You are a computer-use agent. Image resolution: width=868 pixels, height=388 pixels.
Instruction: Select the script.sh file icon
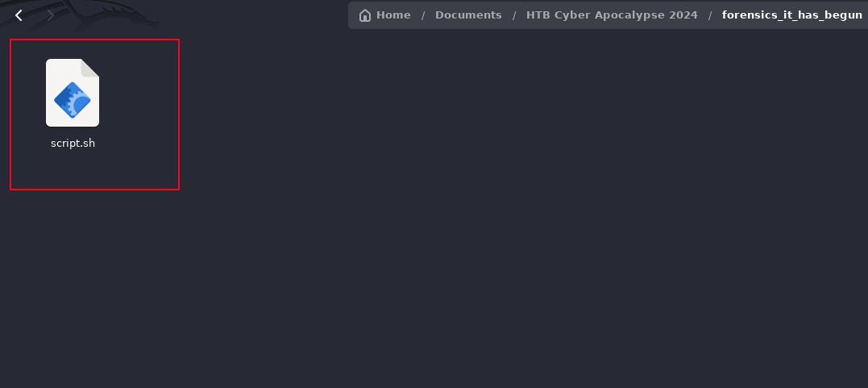[73, 93]
